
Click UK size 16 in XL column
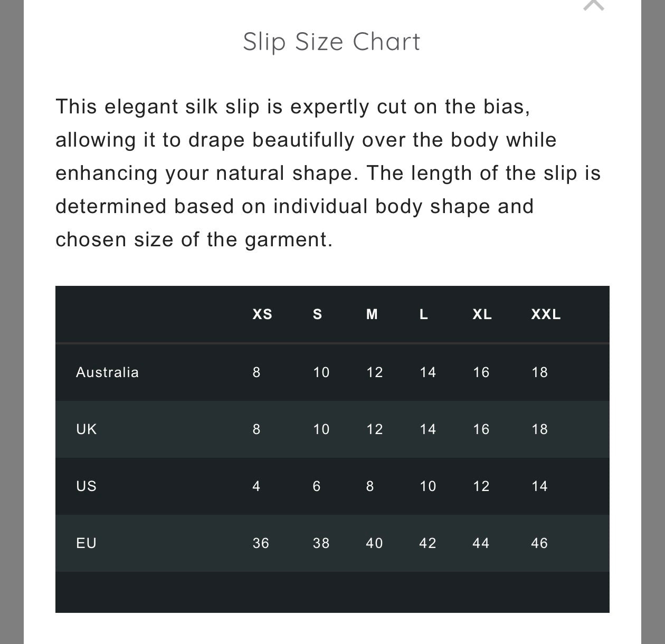coord(481,429)
